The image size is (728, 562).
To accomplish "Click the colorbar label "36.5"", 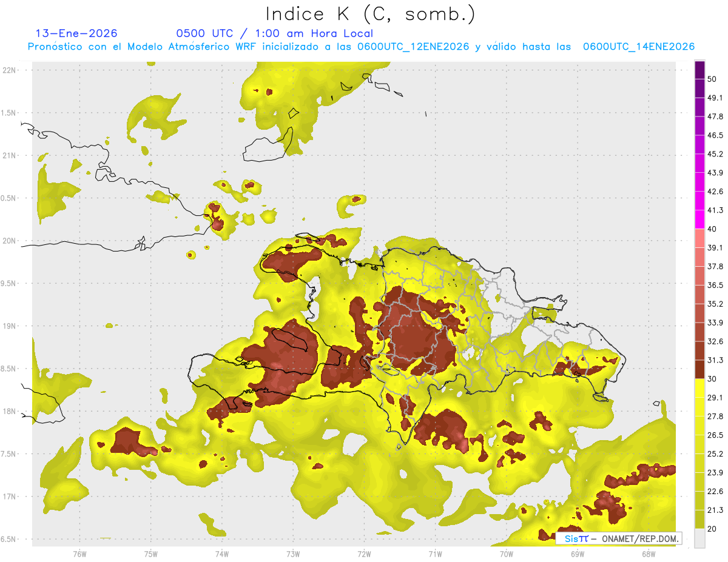I will click(715, 285).
